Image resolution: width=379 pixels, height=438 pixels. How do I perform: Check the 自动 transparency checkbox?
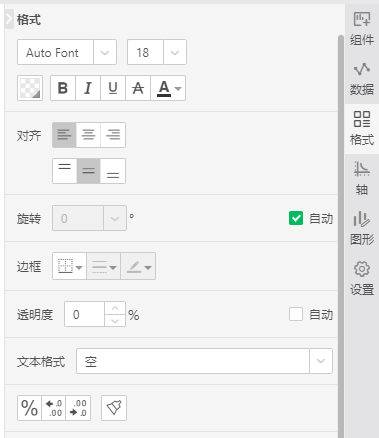point(296,314)
